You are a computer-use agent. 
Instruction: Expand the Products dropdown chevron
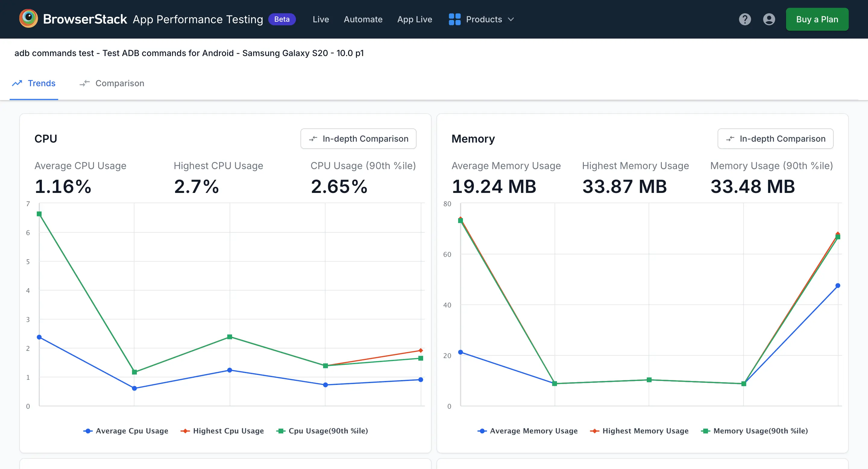511,19
